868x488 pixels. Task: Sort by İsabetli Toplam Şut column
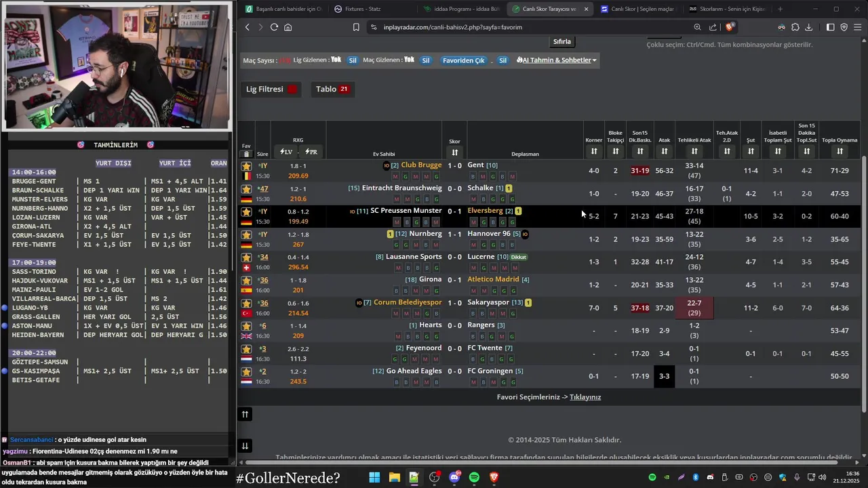777,151
